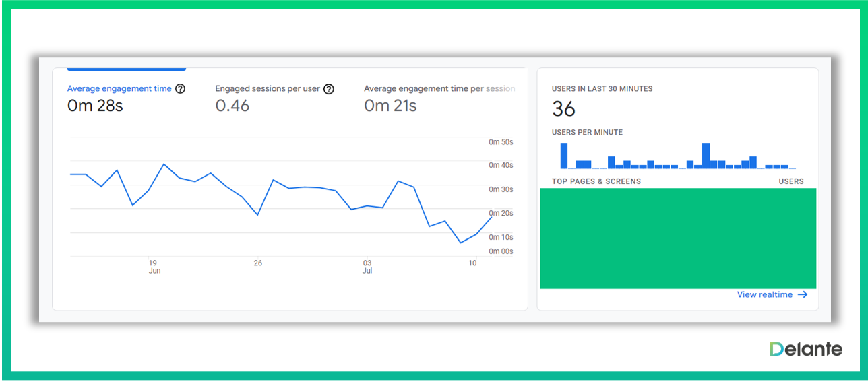Click the 26 date label on the axis
868x382 pixels.
coord(257,263)
